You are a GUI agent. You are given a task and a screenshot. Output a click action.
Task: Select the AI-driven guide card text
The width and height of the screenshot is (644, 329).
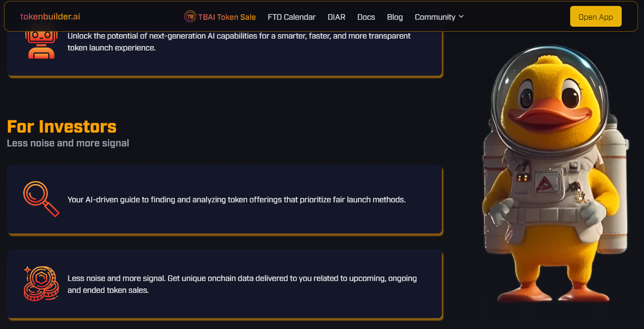(236, 200)
